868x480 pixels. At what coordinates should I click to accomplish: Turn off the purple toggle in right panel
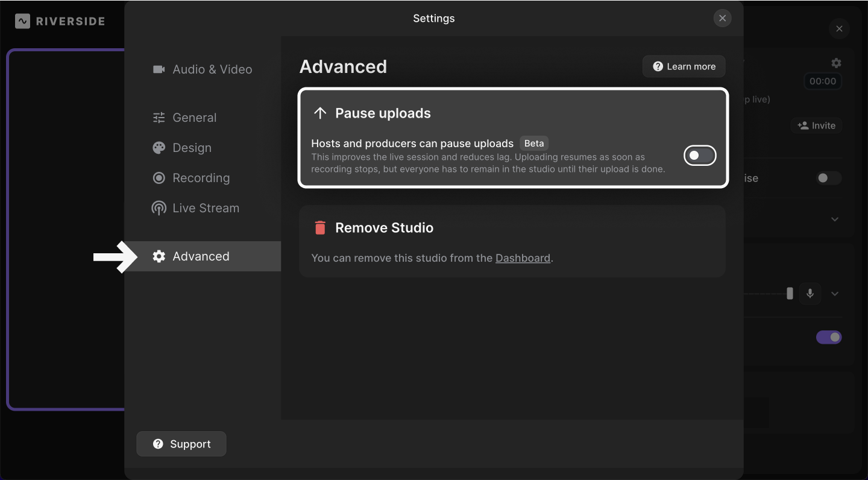click(829, 337)
